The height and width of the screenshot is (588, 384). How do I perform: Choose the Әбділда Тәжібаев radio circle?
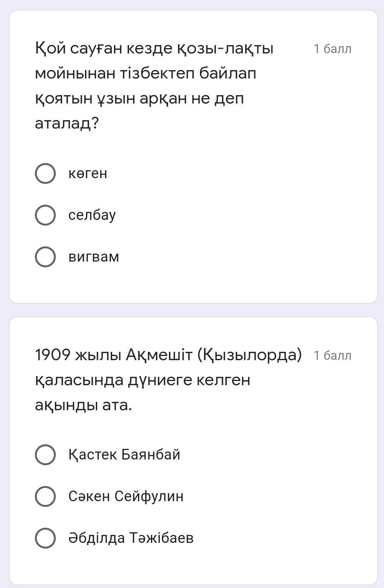coord(46,538)
